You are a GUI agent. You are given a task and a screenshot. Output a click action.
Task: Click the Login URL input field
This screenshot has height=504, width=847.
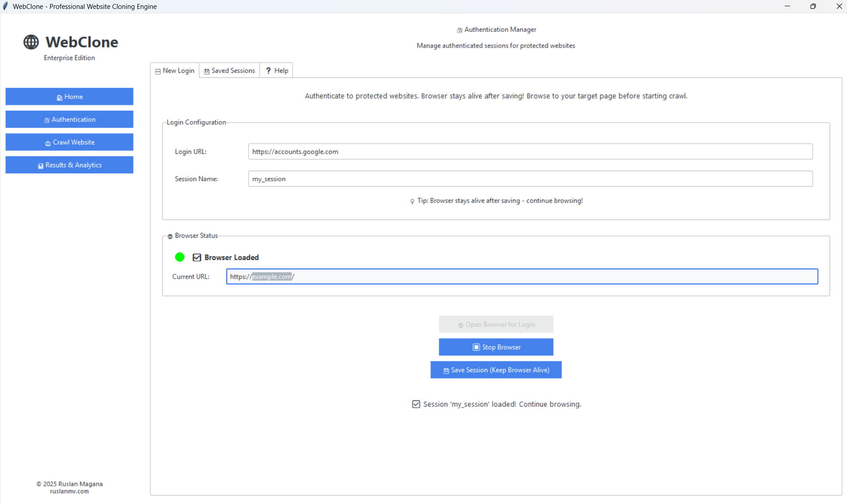(x=530, y=152)
